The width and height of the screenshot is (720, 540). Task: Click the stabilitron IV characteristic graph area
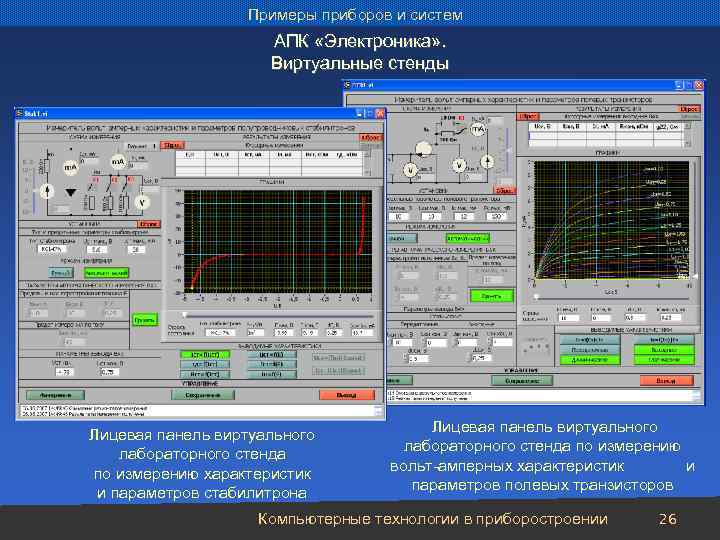pyautogui.click(x=277, y=242)
